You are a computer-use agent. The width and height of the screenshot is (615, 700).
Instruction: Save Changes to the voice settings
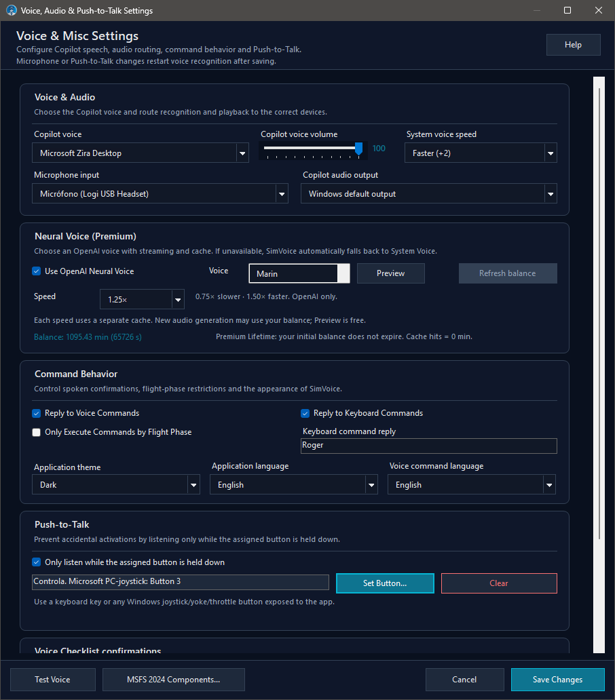click(558, 680)
